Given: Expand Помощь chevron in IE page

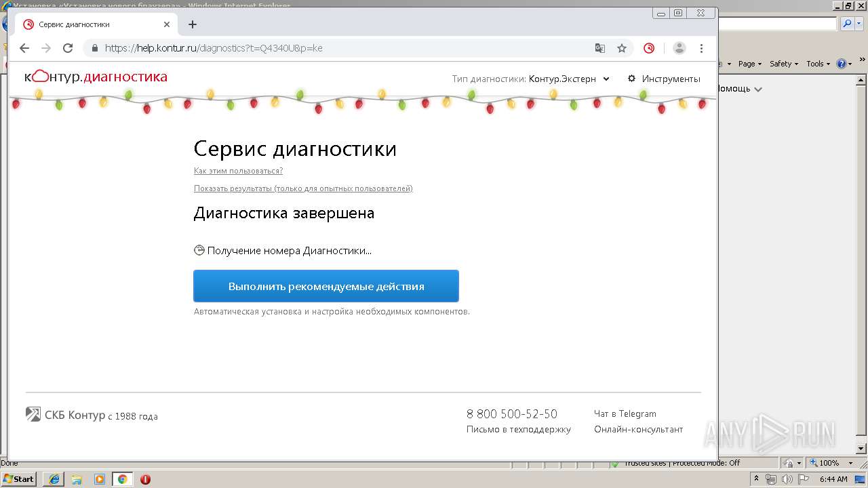Looking at the screenshot, I should (x=758, y=89).
